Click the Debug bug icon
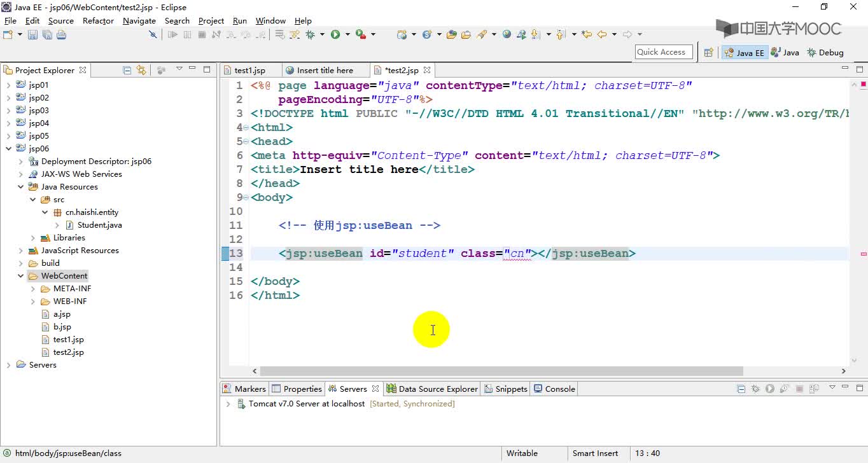The height and width of the screenshot is (463, 868). coord(310,34)
